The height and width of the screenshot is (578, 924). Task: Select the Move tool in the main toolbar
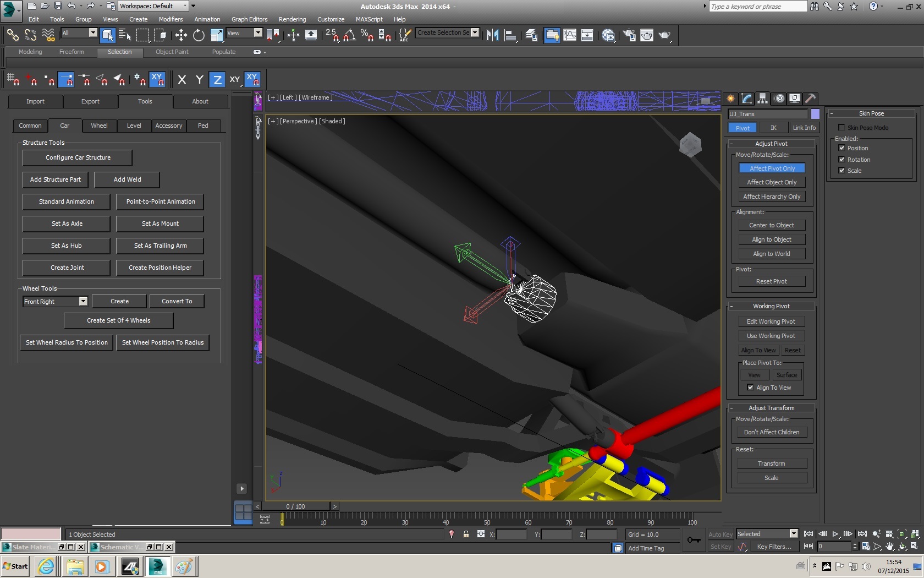point(181,35)
